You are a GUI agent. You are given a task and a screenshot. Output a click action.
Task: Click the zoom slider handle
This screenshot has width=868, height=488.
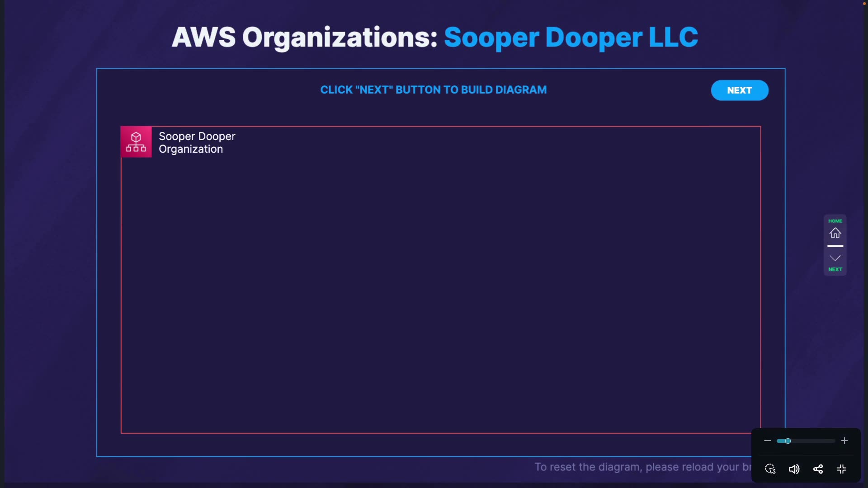[x=788, y=441]
